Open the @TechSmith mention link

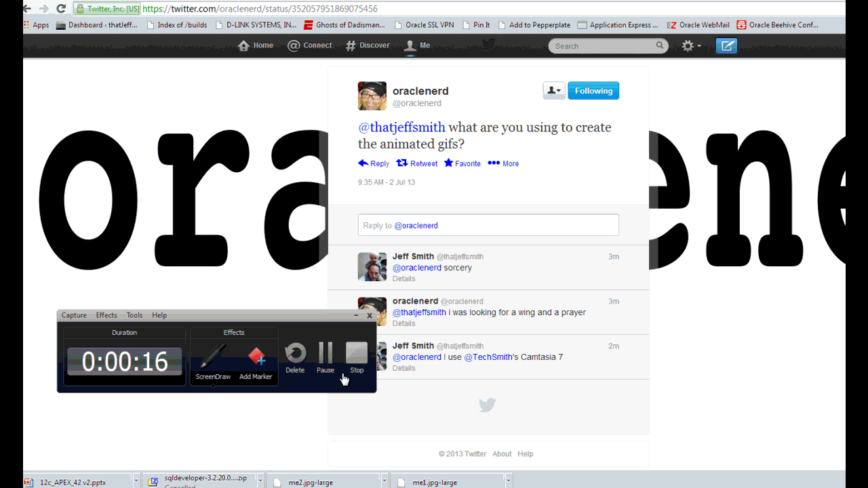488,357
